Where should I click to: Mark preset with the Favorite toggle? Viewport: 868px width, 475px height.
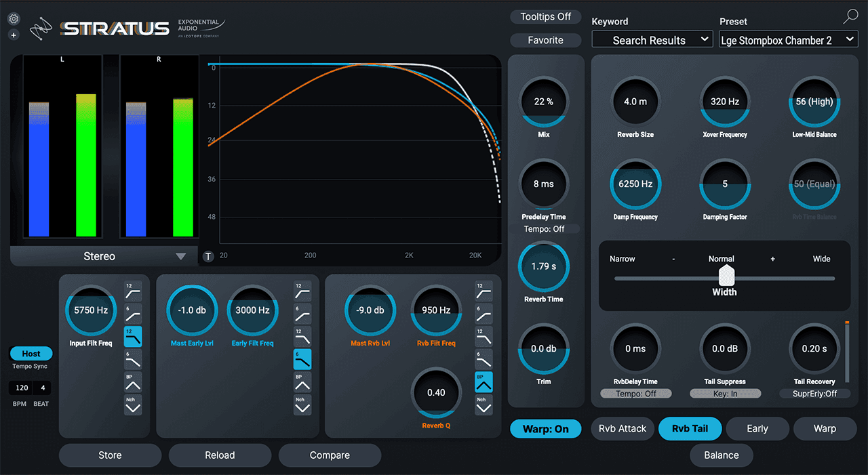(546, 40)
